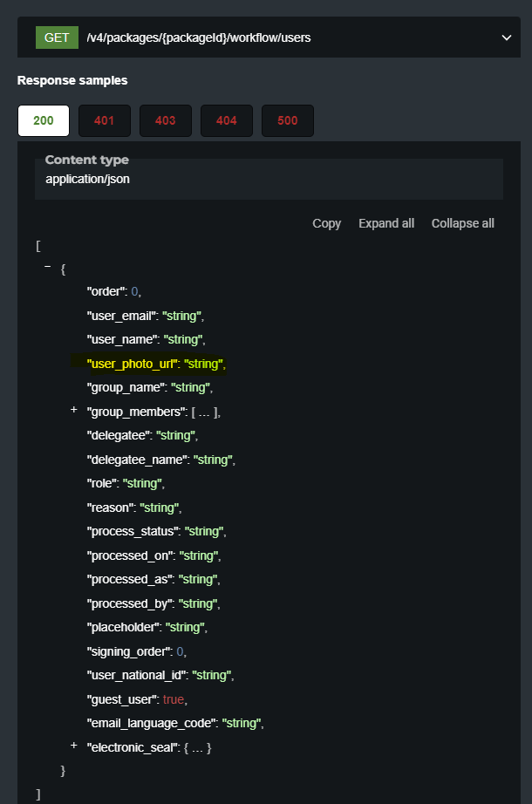Screen dimensions: 532x804
Task: Switch to the 401 response tab
Action: [105, 121]
